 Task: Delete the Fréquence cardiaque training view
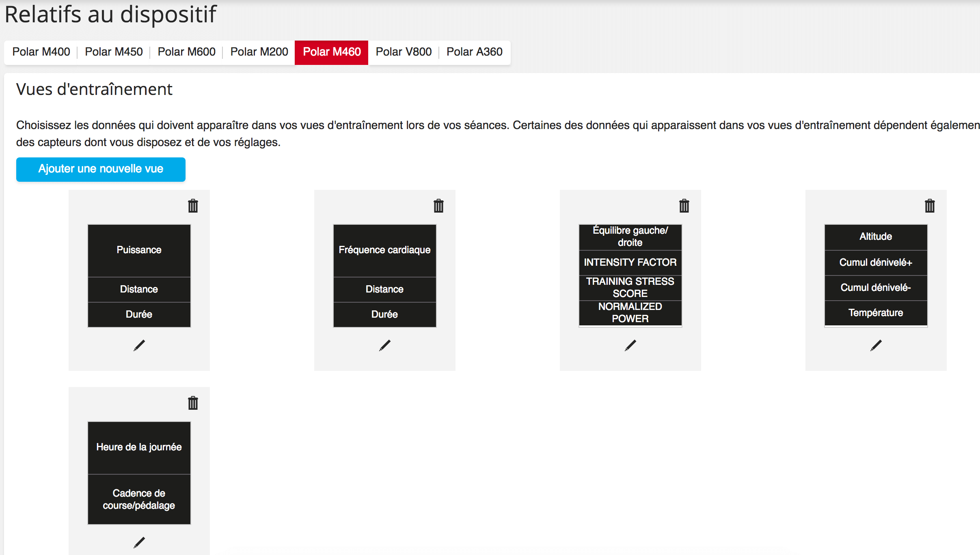pos(438,206)
